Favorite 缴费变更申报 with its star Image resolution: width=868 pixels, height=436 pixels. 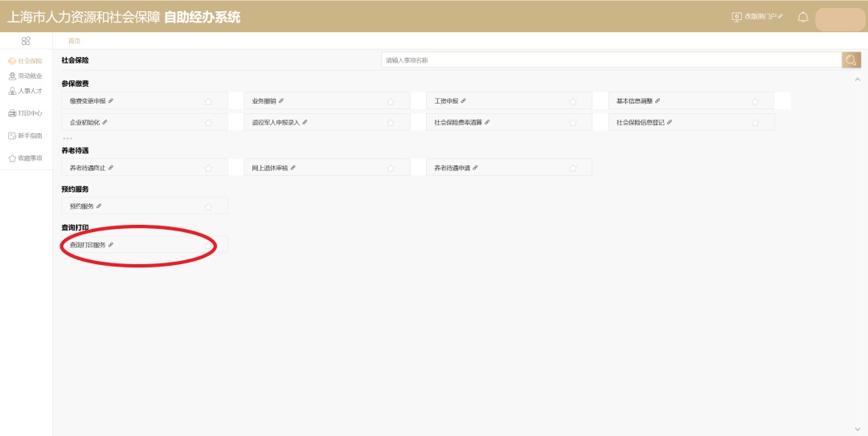208,102
